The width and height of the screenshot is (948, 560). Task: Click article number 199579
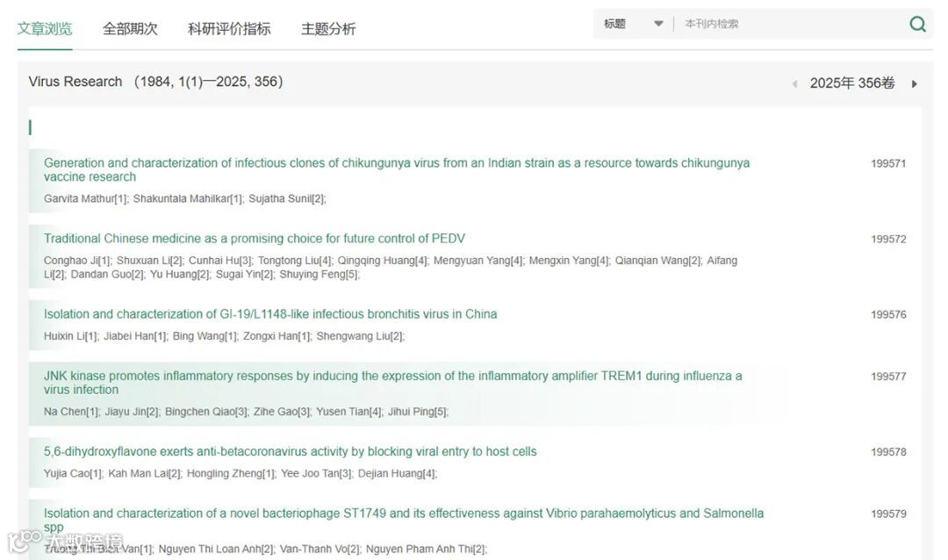point(888,513)
